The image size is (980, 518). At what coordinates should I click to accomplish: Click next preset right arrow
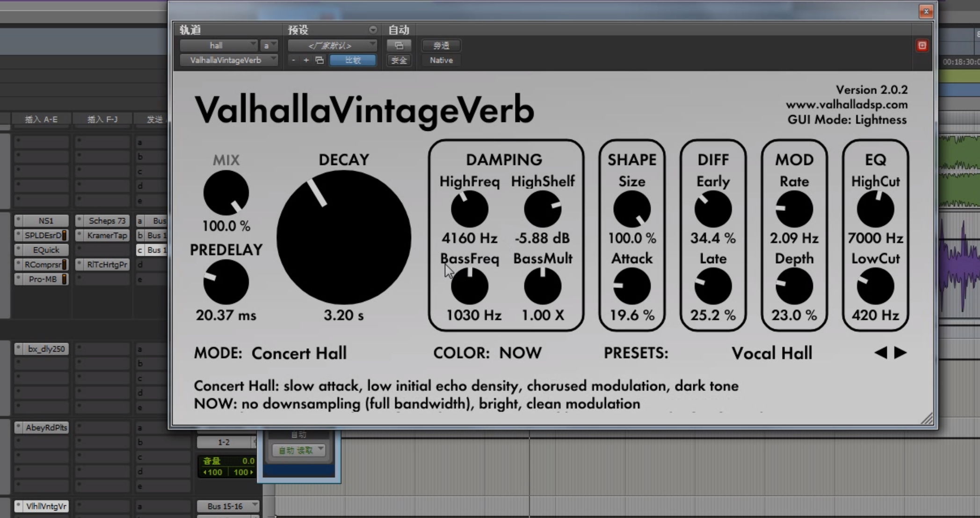[x=900, y=353]
